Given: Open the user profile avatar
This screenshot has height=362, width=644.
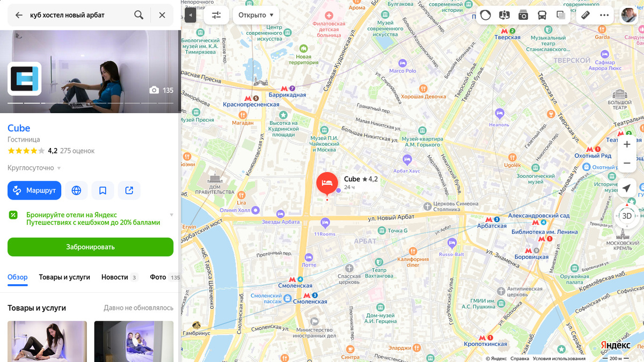Looking at the screenshot, I should (628, 15).
